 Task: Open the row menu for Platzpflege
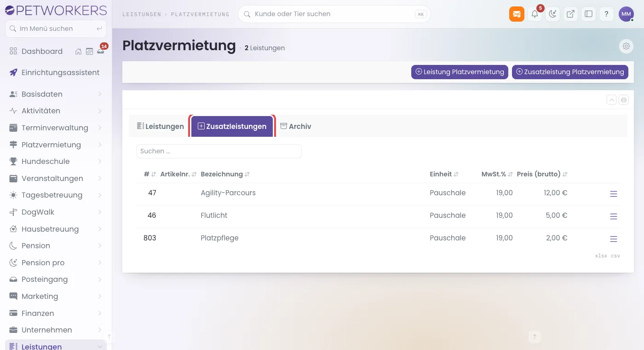coord(613,239)
